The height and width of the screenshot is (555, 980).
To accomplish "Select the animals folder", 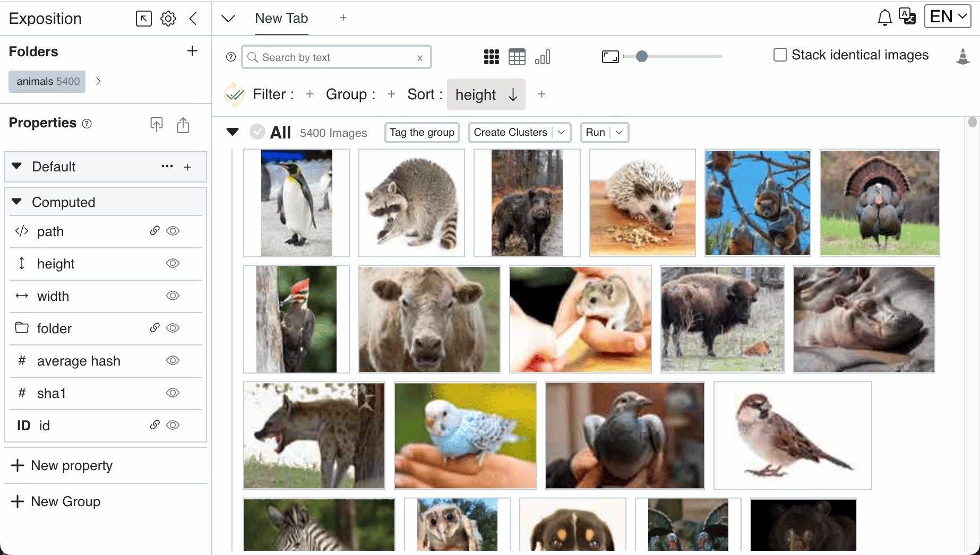I will pyautogui.click(x=47, y=82).
